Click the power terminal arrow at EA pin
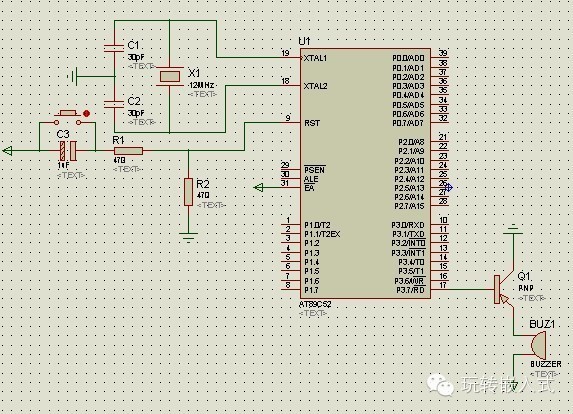 tap(258, 187)
